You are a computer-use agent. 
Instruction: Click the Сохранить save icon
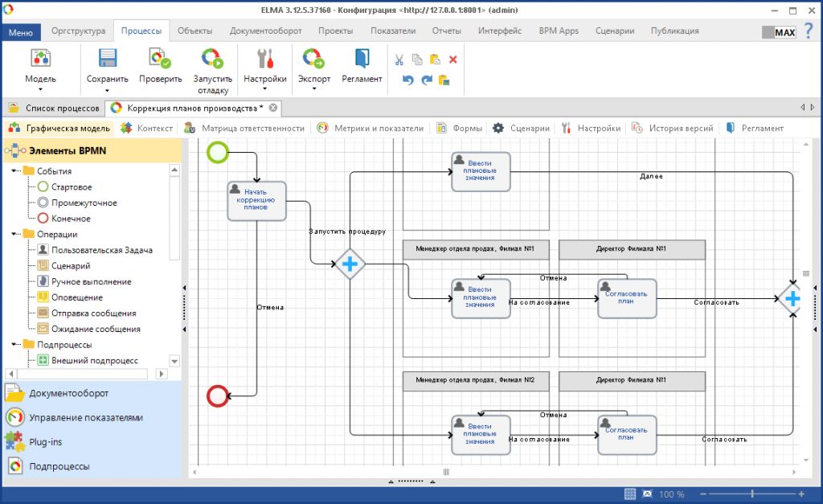[107, 59]
